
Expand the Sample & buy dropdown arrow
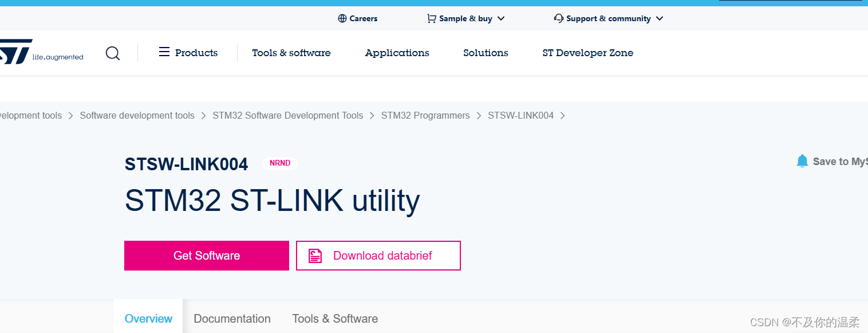501,18
